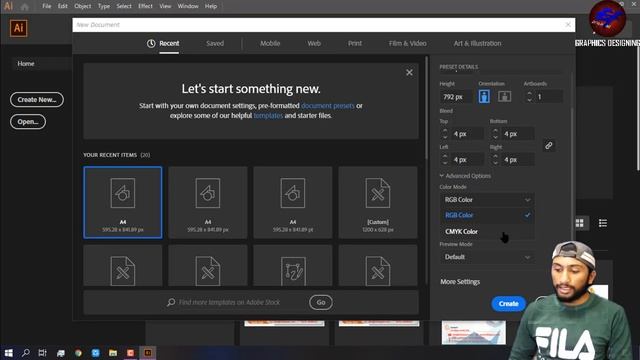Click the blue Create button
This screenshot has width=640, height=360.
(508, 304)
